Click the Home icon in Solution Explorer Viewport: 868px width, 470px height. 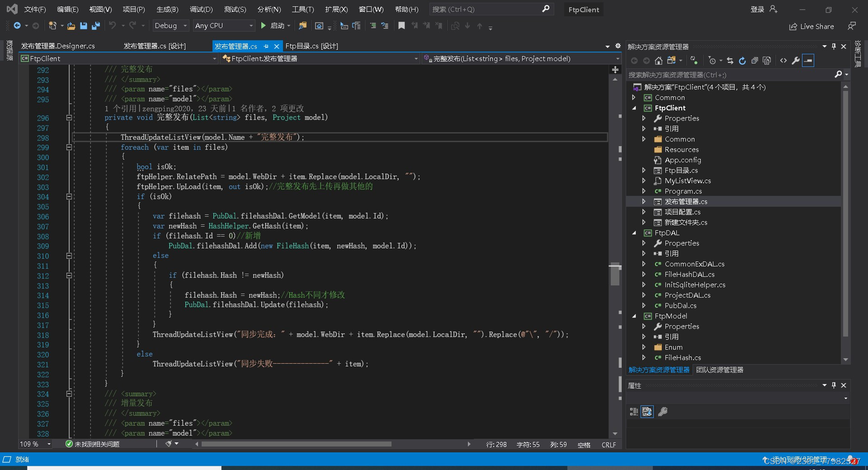[x=659, y=61]
